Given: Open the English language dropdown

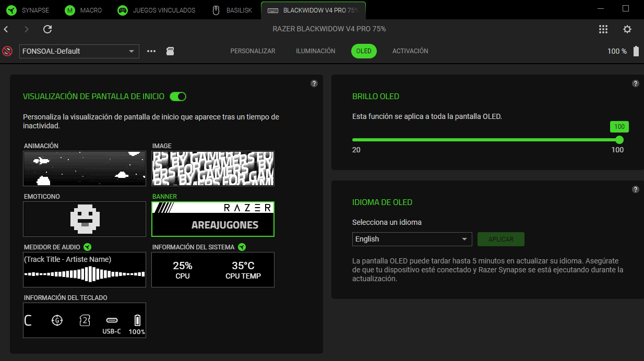Looking at the screenshot, I should coord(412,239).
